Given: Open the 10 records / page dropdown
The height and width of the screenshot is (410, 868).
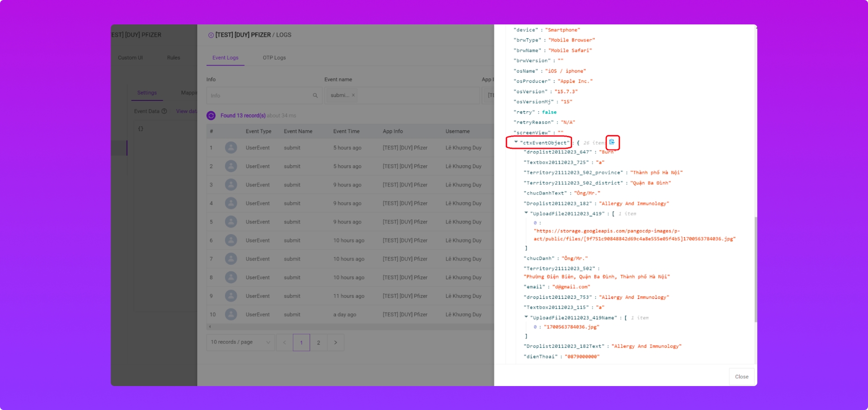Looking at the screenshot, I should coord(240,343).
